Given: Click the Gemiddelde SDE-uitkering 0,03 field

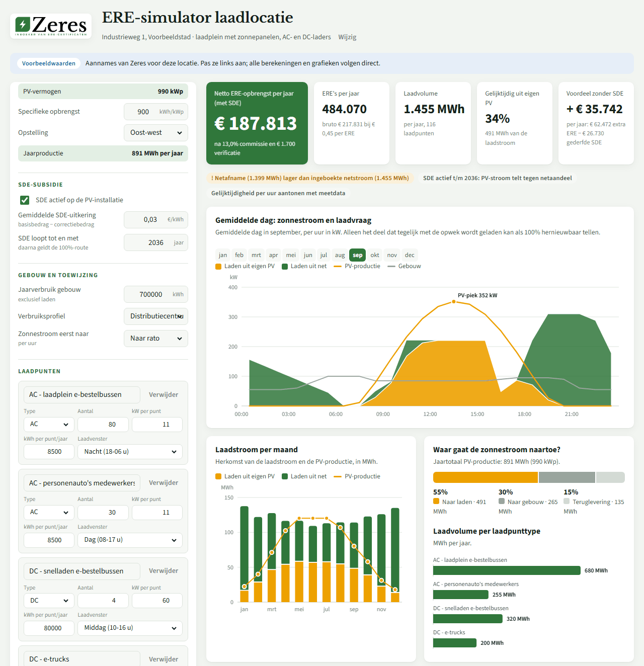Looking at the screenshot, I should [x=156, y=220].
